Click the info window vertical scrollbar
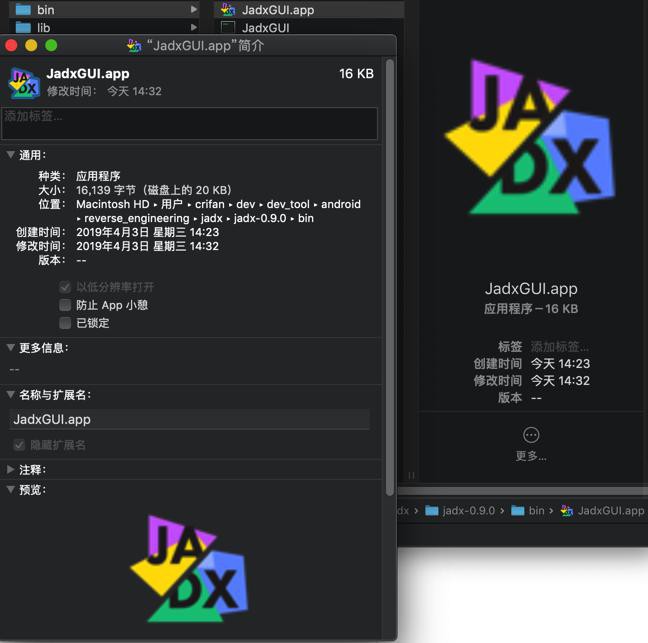 point(389,277)
